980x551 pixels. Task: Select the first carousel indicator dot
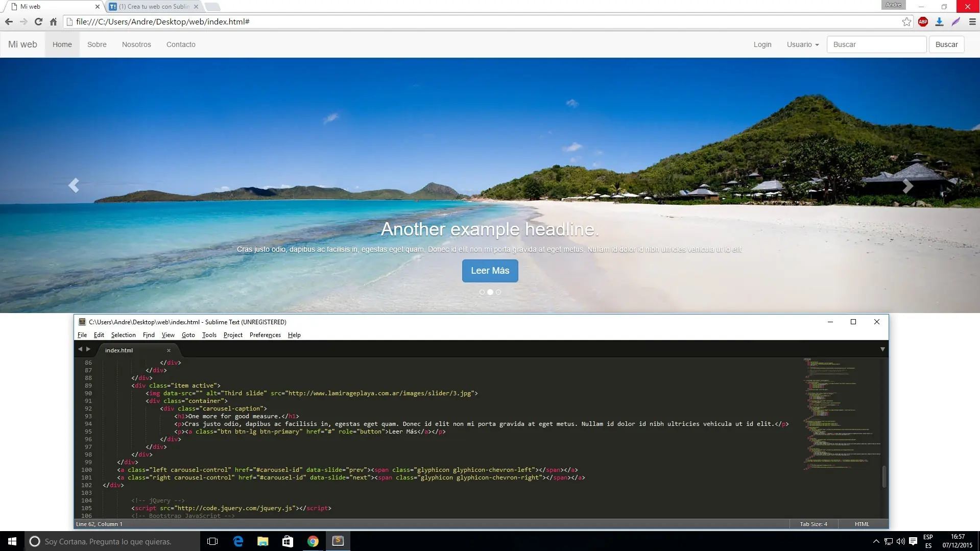click(482, 292)
